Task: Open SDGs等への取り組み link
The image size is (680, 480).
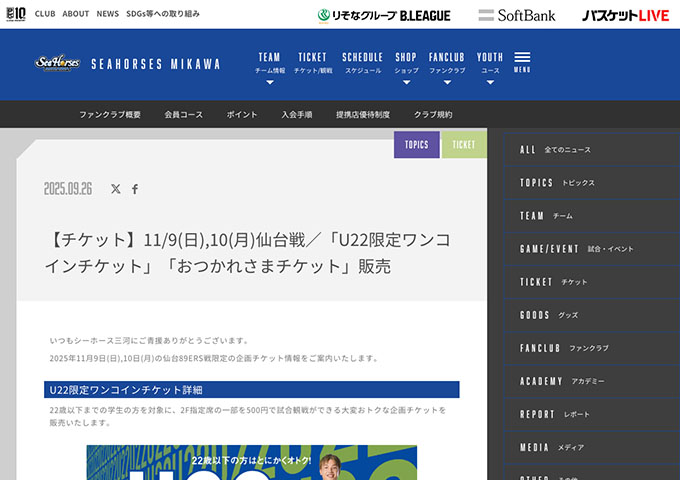Action: [163, 14]
